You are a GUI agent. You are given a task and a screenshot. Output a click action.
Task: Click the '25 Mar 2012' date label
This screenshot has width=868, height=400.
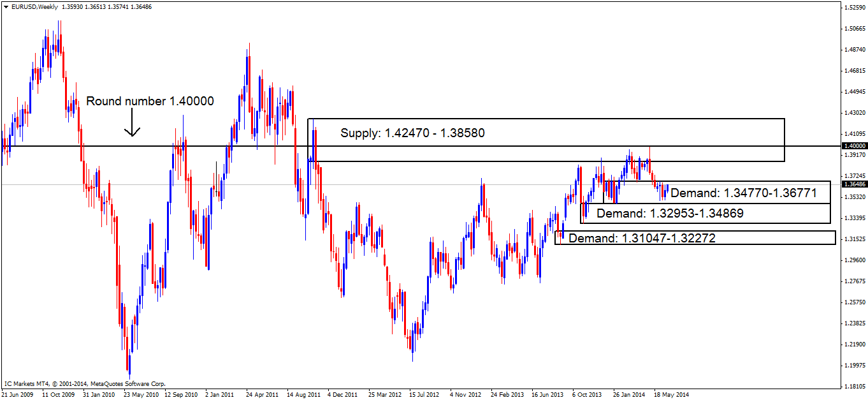tap(385, 394)
